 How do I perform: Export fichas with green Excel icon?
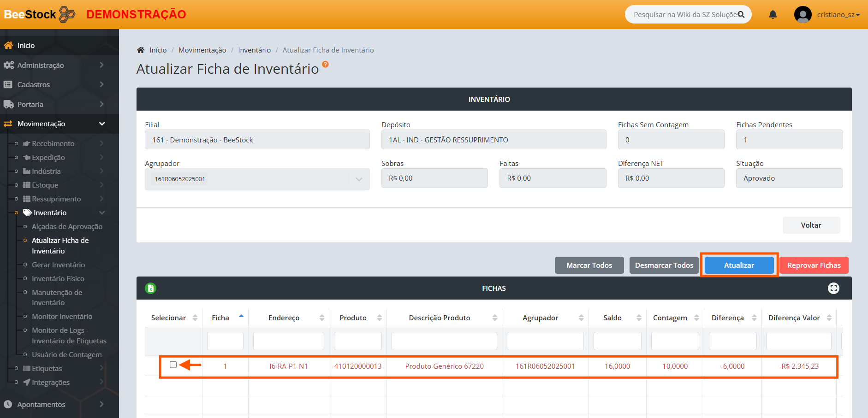click(150, 288)
